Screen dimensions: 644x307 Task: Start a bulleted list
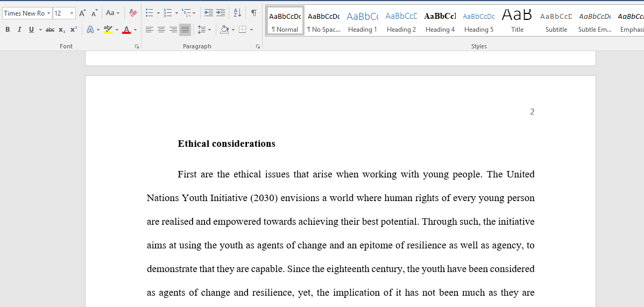pyautogui.click(x=150, y=13)
